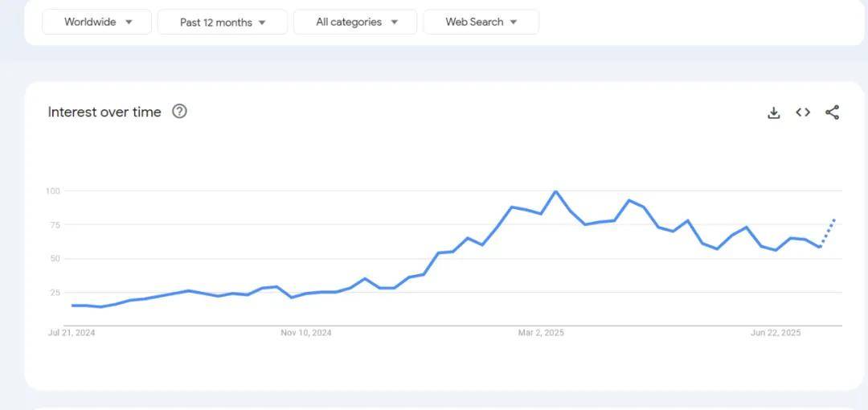
Task: Click the 75 gridline label
Action: (54, 225)
